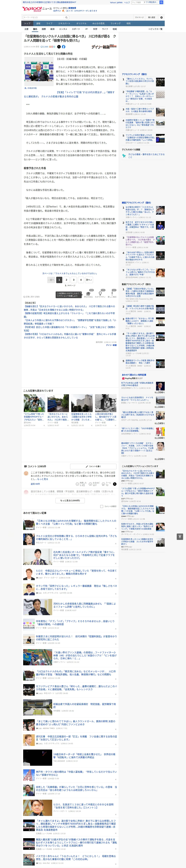
Task: Click the keyword search magnifier icon
Action: coord(66,18)
